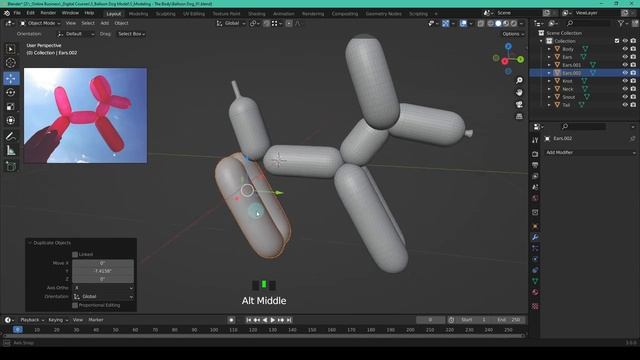Activate the Move tool
The width and height of the screenshot is (640, 360).
[x=11, y=78]
